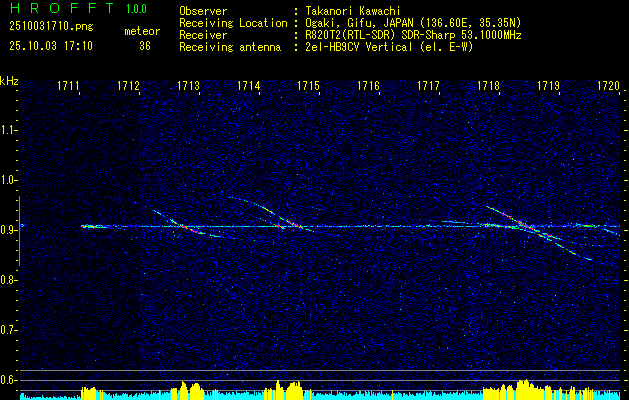
Task: Click the 0.6 frequency axis label
Action: pos(9,379)
